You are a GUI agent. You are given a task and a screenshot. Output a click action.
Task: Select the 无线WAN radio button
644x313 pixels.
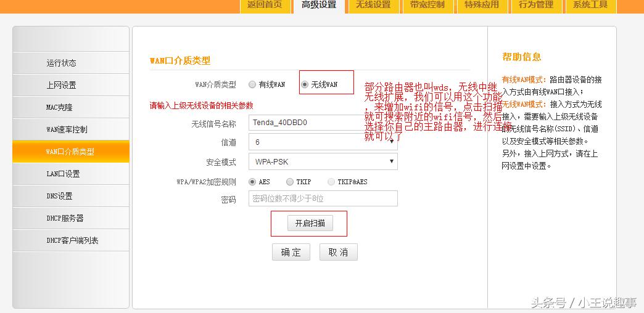click(304, 84)
